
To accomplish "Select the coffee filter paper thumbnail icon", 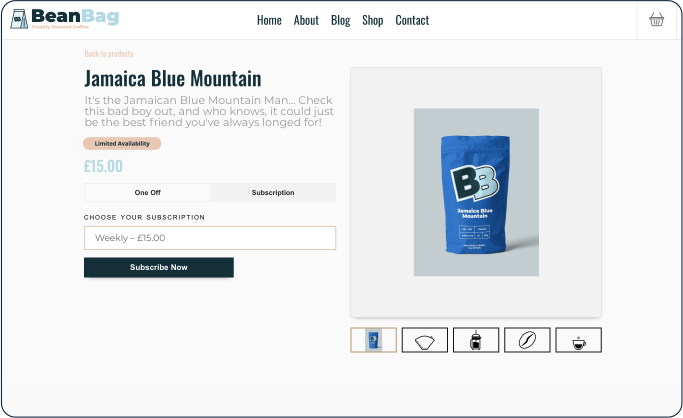I will click(425, 340).
